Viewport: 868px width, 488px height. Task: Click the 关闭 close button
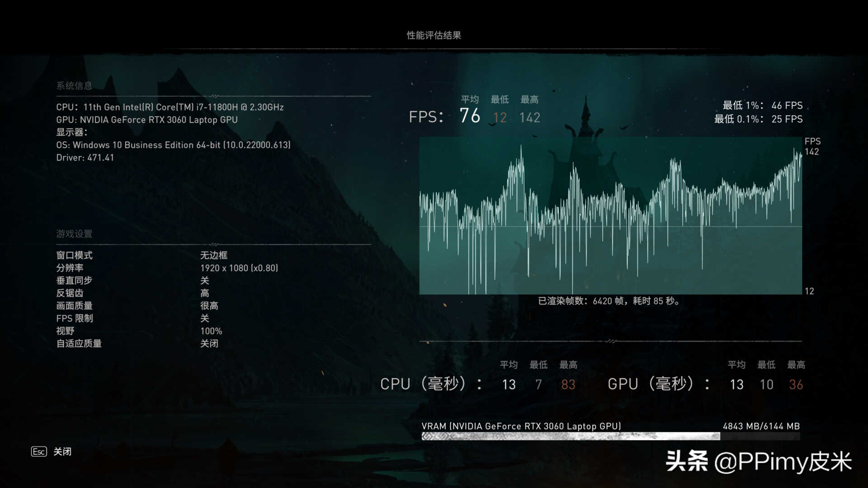tap(62, 451)
